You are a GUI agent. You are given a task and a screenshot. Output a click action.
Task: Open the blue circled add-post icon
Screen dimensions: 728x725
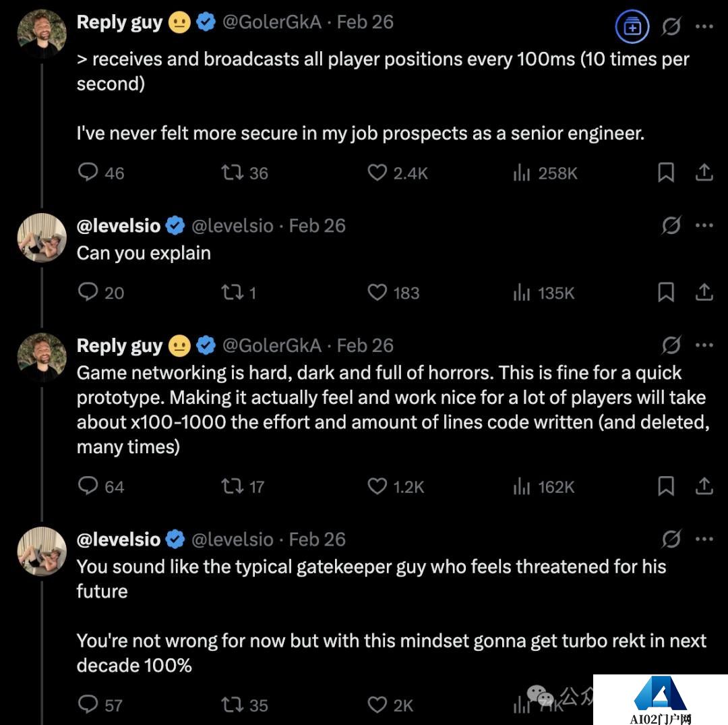coord(632,27)
